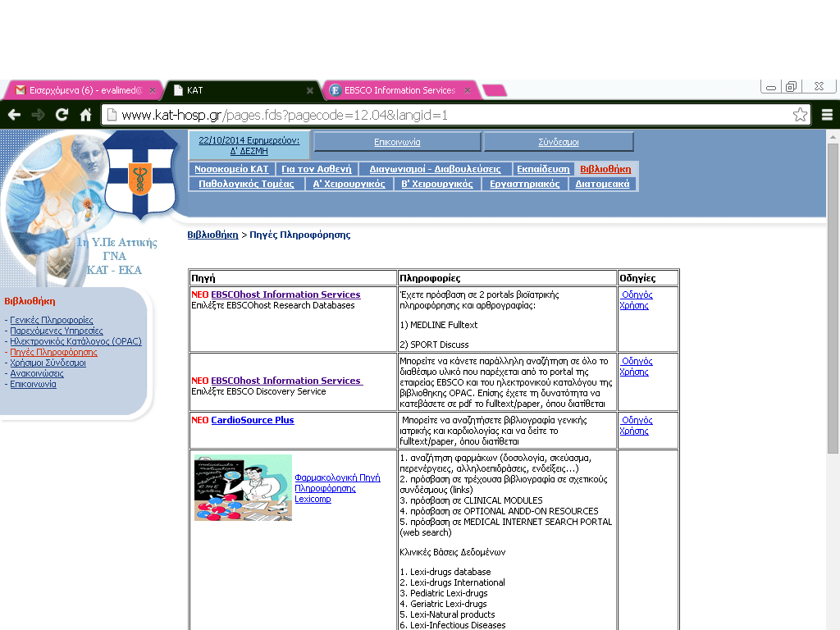Select the Οδηγίες column header
The width and height of the screenshot is (840, 630).
(x=648, y=278)
